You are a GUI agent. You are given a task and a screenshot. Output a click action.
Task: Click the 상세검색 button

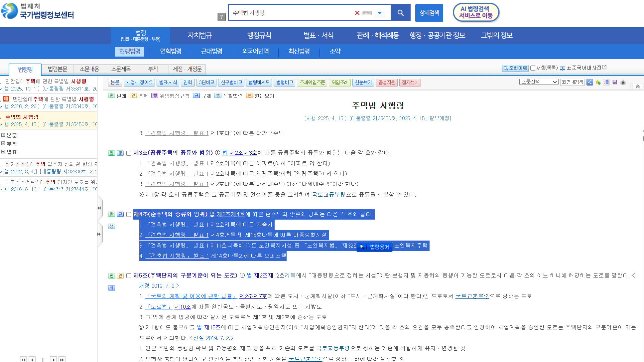(x=429, y=13)
